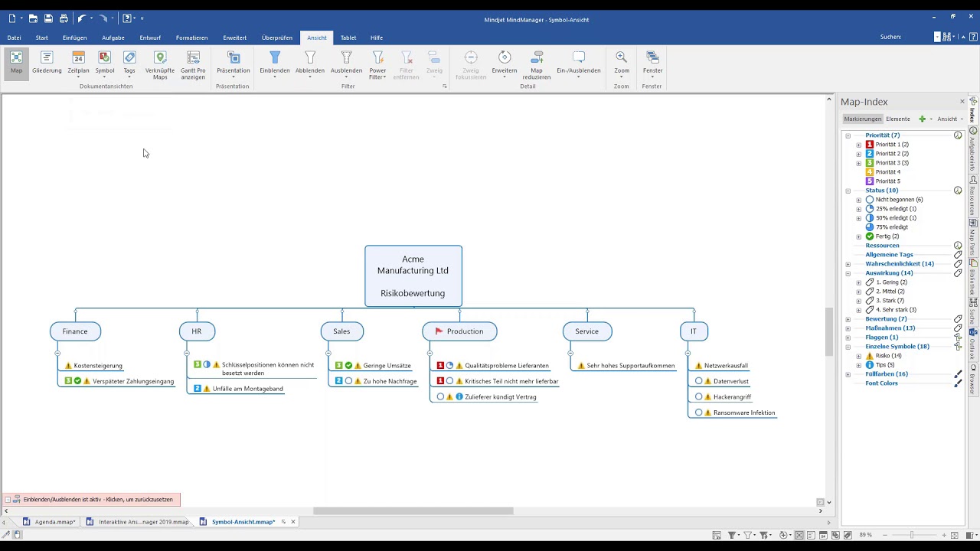This screenshot has width=980, height=551.
Task: Expand the Wahrscheinlichkeit group
Action: [x=848, y=264]
